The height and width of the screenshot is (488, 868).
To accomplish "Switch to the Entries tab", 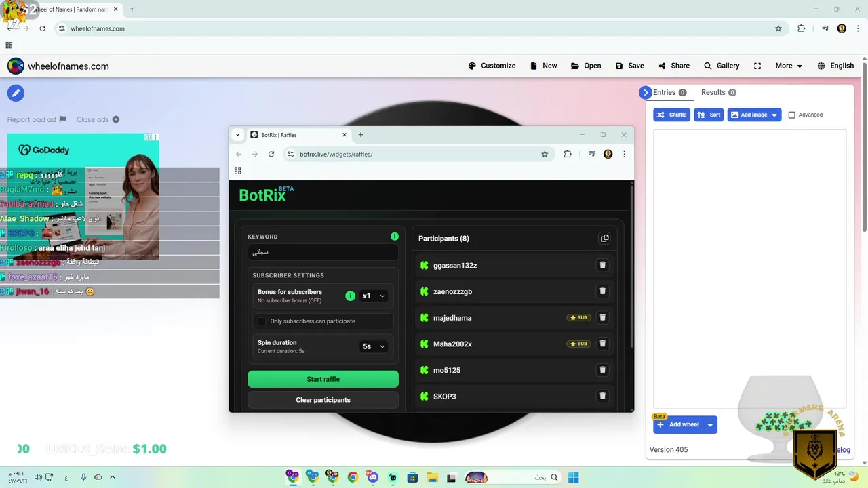I will click(x=669, y=92).
